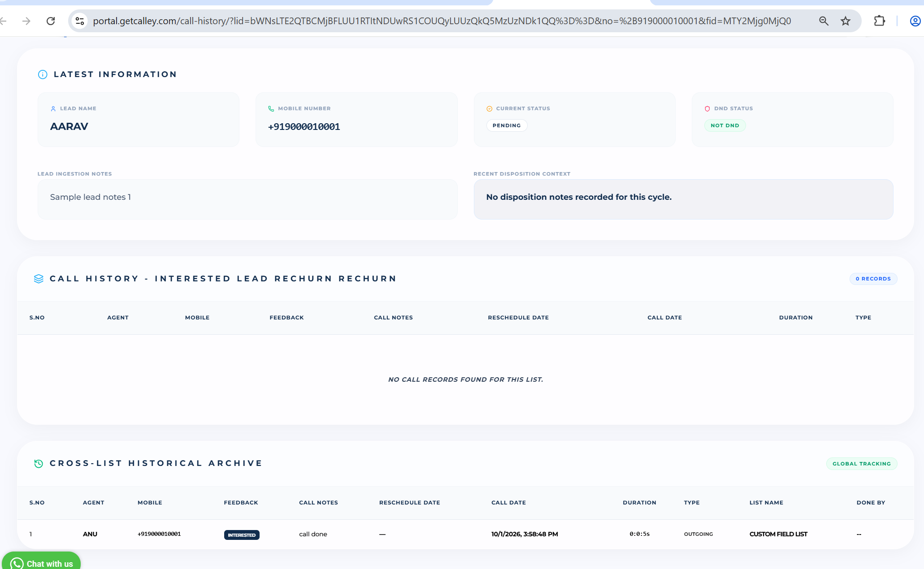Click the NO CALL RECORDS FOUND message

pos(465,379)
